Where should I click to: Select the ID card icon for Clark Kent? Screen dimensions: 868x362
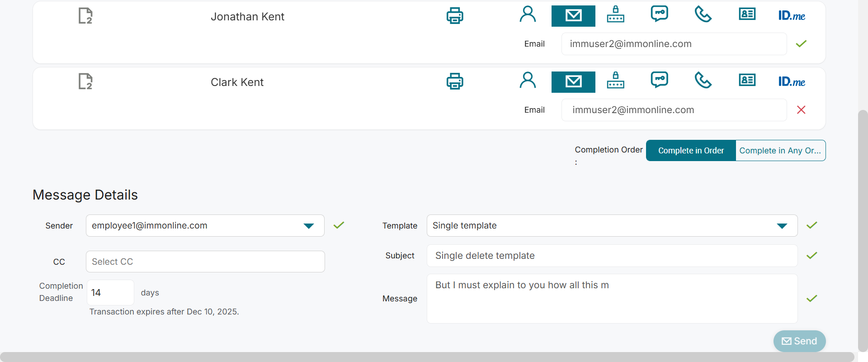pyautogui.click(x=747, y=81)
